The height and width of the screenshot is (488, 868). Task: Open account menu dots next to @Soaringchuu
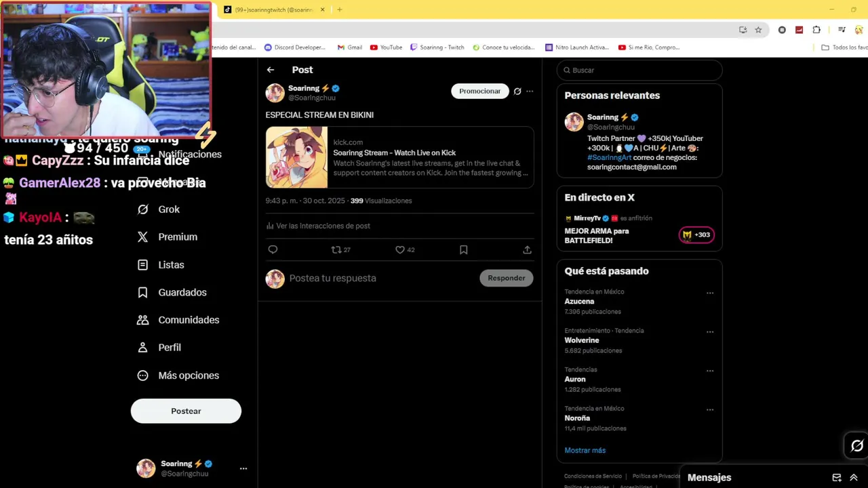[243, 468]
